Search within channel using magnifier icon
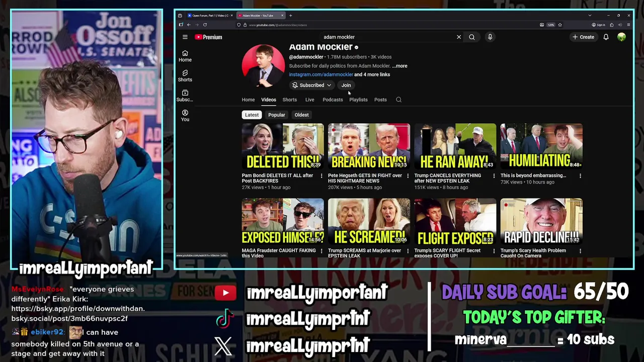 pyautogui.click(x=398, y=100)
